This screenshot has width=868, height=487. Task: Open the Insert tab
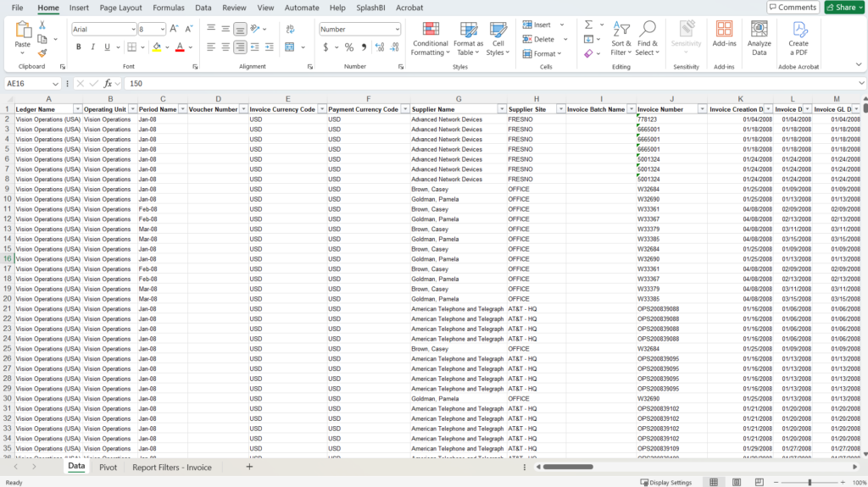(x=79, y=8)
